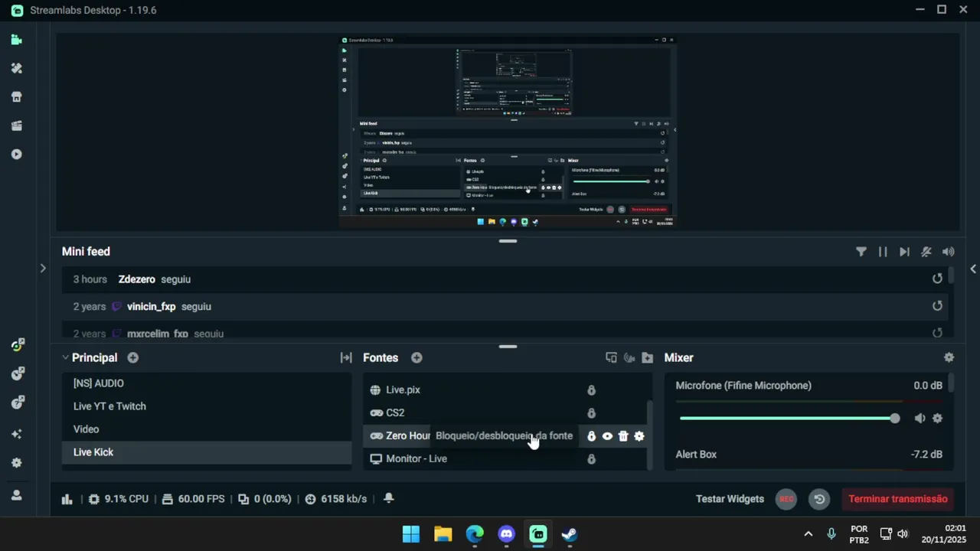Open the user account icon in sidebar
Image resolution: width=980 pixels, height=551 pixels.
point(17,495)
